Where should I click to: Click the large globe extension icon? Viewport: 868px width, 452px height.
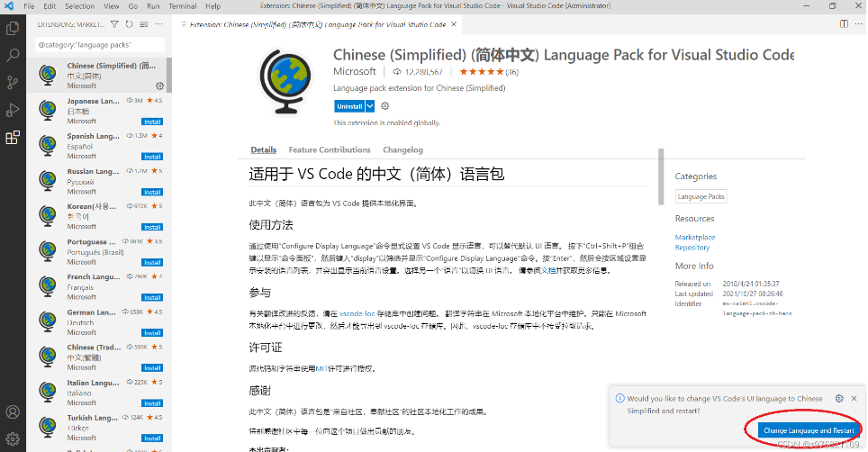[286, 81]
